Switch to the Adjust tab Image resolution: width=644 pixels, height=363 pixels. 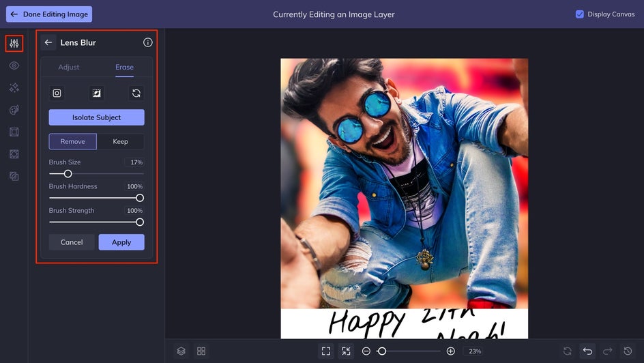pyautogui.click(x=69, y=67)
